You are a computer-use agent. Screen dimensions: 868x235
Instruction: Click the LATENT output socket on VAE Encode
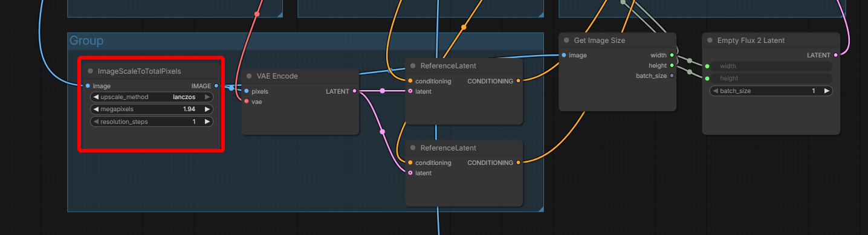(x=354, y=91)
